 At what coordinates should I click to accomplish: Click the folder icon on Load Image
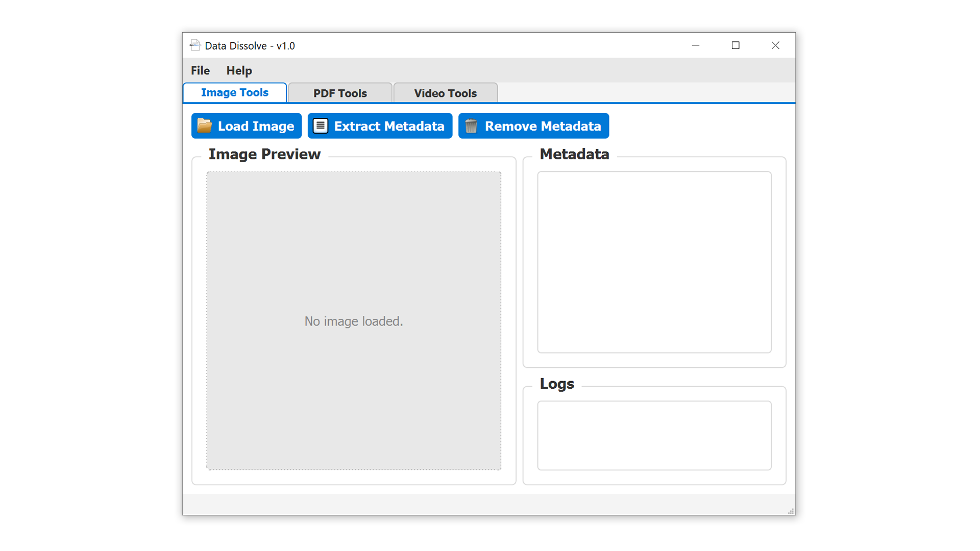[205, 126]
